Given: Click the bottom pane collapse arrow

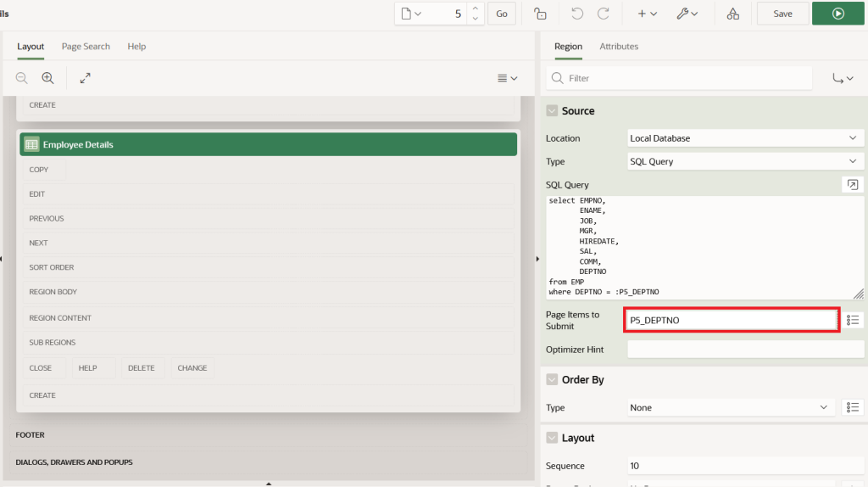Looking at the screenshot, I should click(x=269, y=484).
